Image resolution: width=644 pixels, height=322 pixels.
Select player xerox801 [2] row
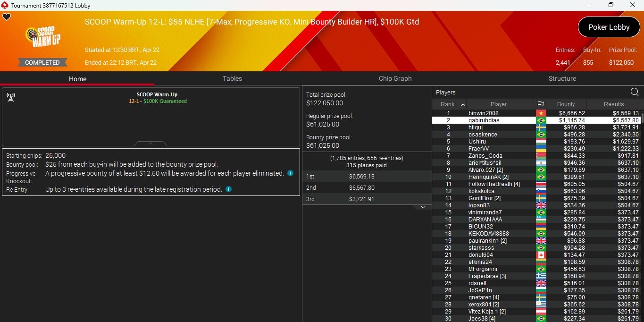(x=536, y=305)
